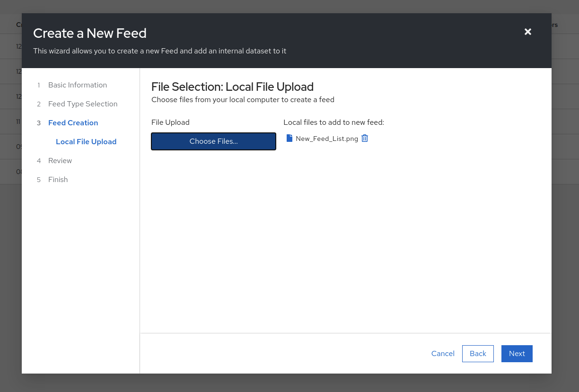The width and height of the screenshot is (579, 392).
Task: Click the "Local files to add to new feed" label
Action: pyautogui.click(x=333, y=122)
